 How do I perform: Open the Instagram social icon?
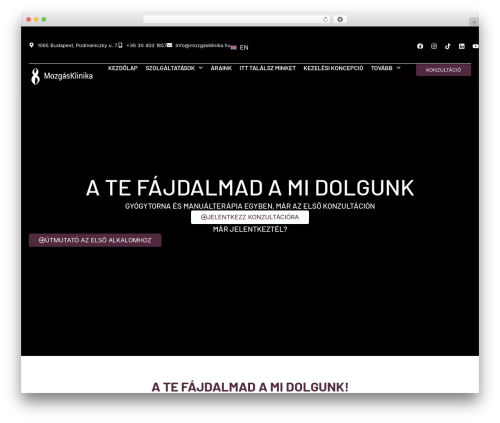click(x=434, y=46)
